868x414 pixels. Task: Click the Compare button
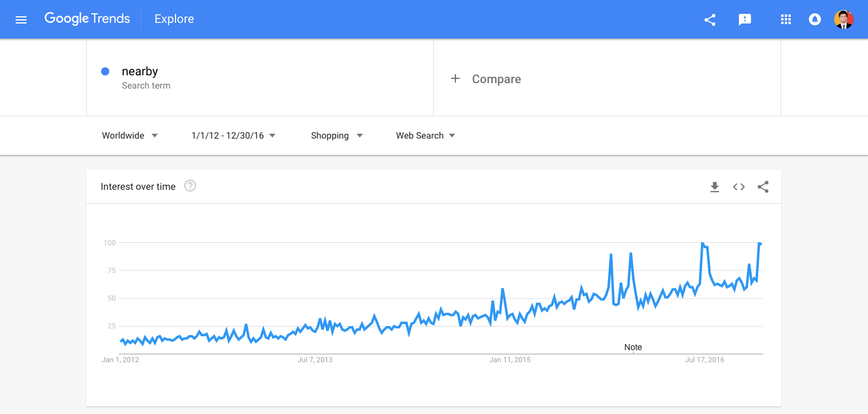pos(496,79)
